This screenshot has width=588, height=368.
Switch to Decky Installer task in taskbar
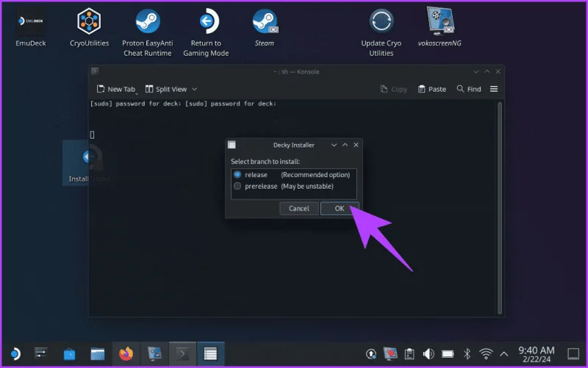(x=210, y=354)
